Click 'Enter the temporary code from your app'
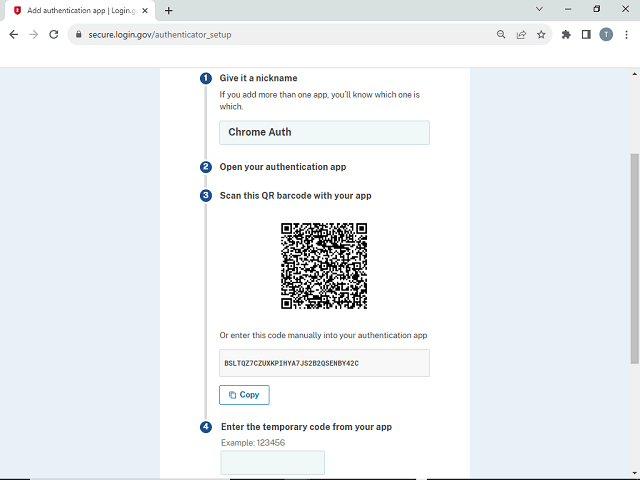640x480 pixels. [307, 427]
